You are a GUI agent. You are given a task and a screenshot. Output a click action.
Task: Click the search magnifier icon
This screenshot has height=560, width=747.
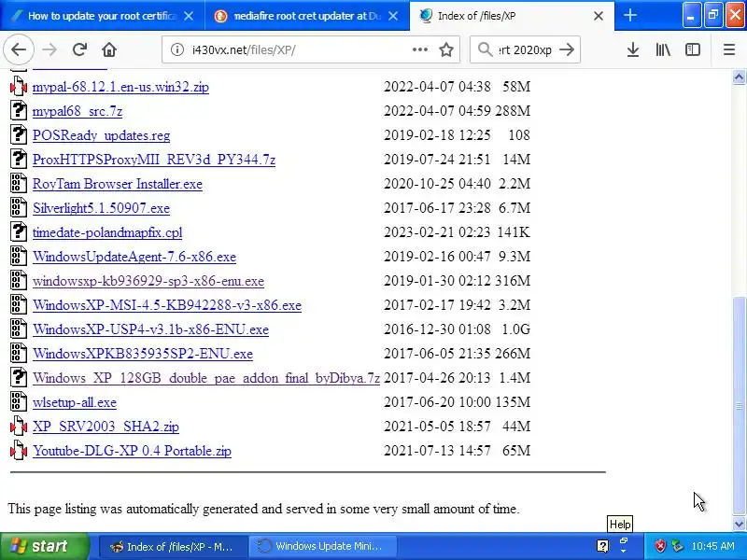coord(485,49)
